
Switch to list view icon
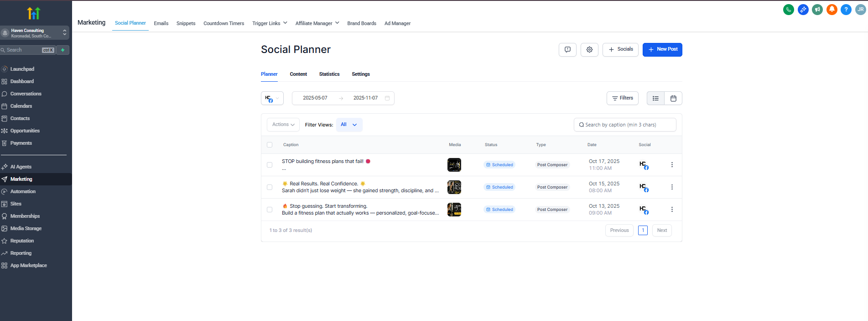pos(655,98)
